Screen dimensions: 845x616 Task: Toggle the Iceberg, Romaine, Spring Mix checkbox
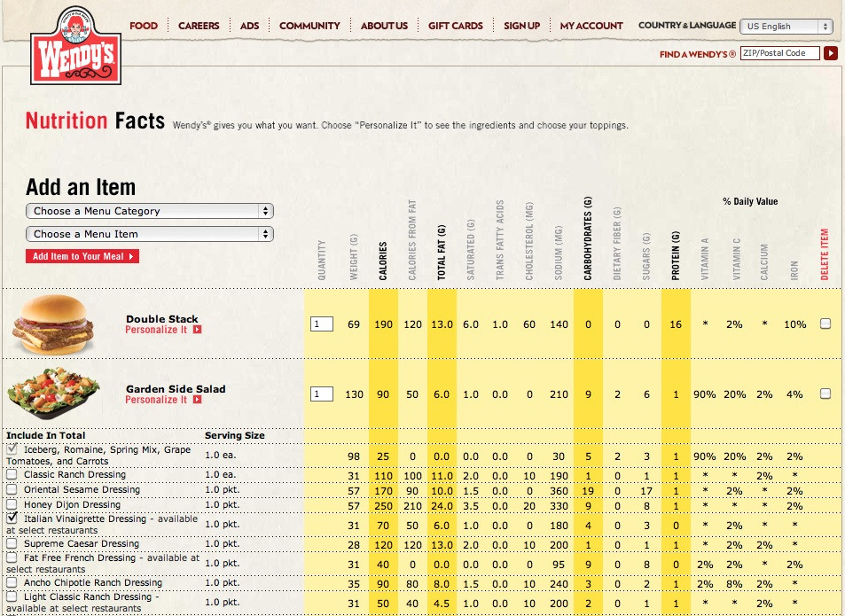[x=12, y=448]
